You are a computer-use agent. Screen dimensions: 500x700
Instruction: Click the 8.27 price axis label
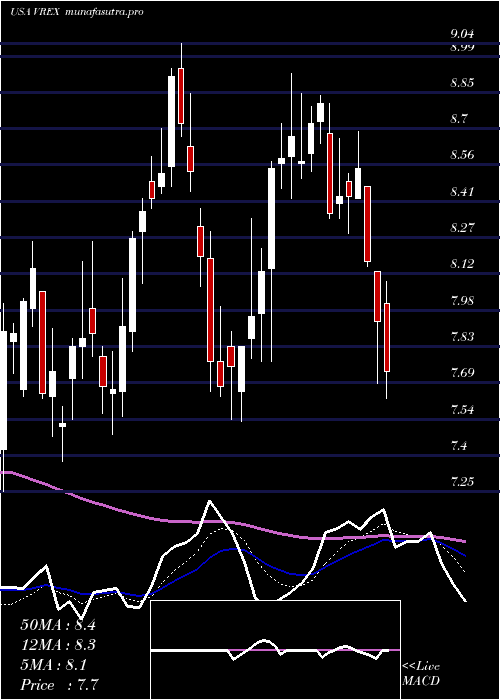point(462,228)
